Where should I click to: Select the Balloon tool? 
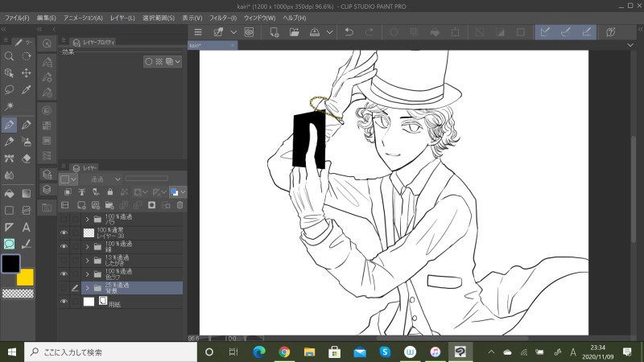(x=9, y=245)
